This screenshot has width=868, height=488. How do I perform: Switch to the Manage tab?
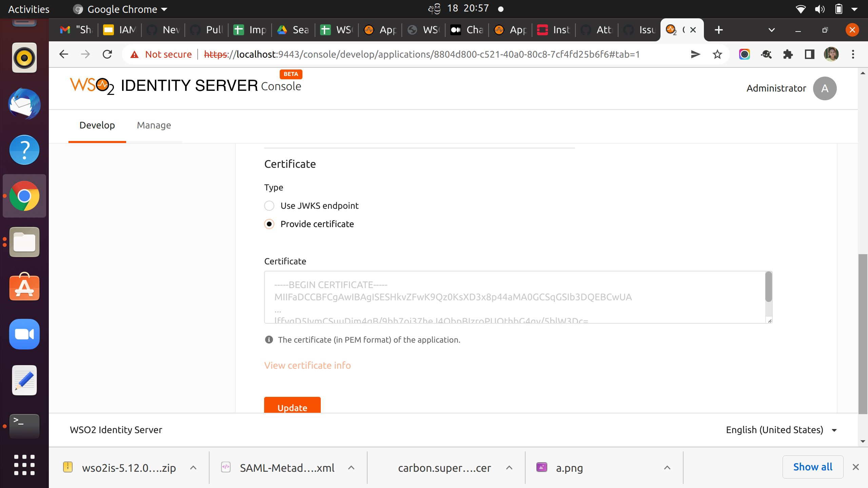point(154,125)
